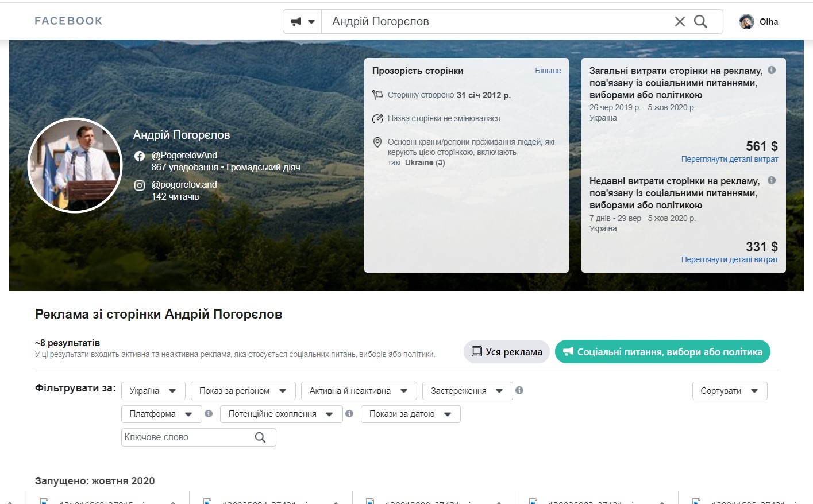Click the Olha username in the top bar

click(x=769, y=22)
